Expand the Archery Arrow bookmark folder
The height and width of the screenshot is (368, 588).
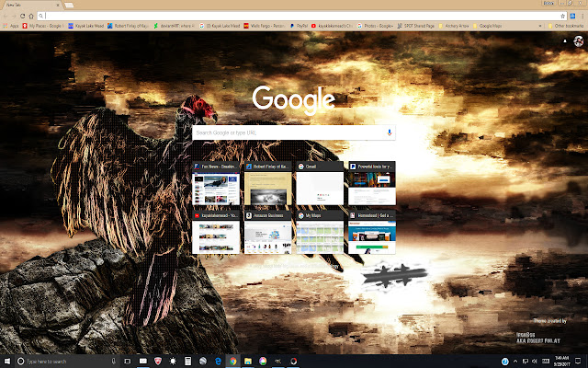(x=453, y=26)
